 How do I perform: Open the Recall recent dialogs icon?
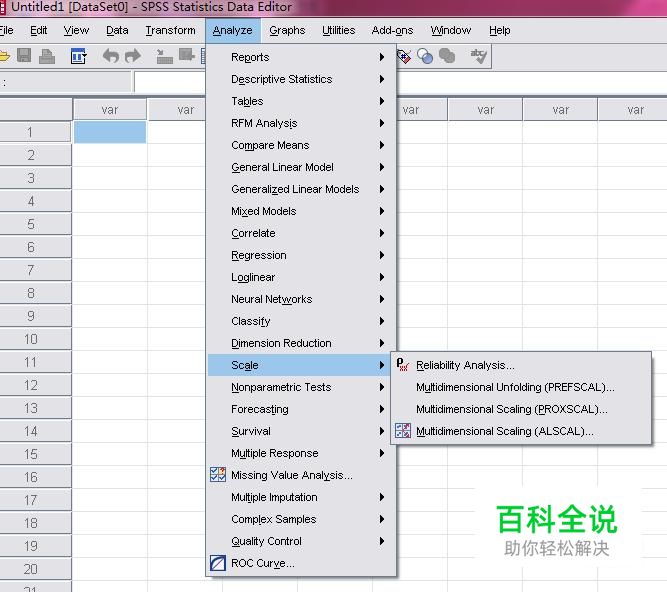pyautogui.click(x=78, y=56)
